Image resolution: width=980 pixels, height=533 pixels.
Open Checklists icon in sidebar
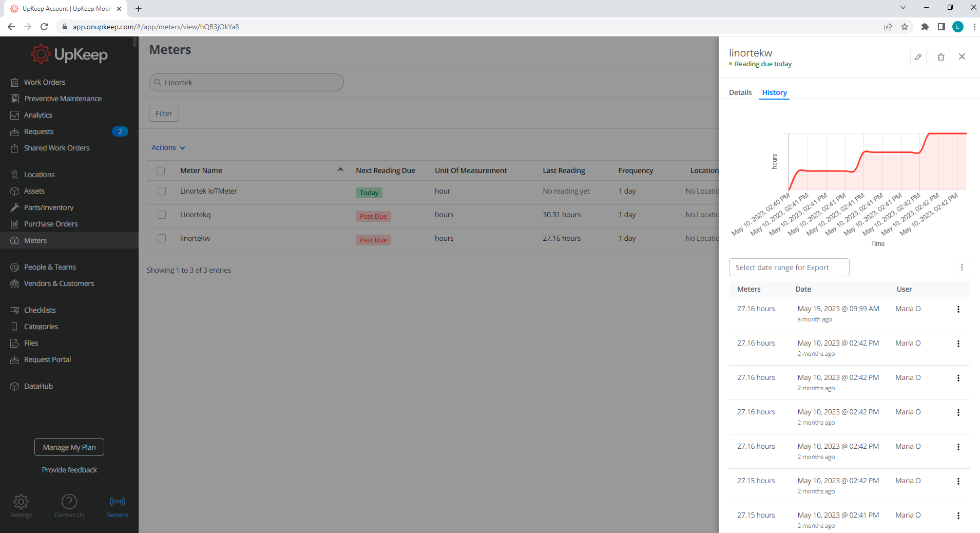15,310
